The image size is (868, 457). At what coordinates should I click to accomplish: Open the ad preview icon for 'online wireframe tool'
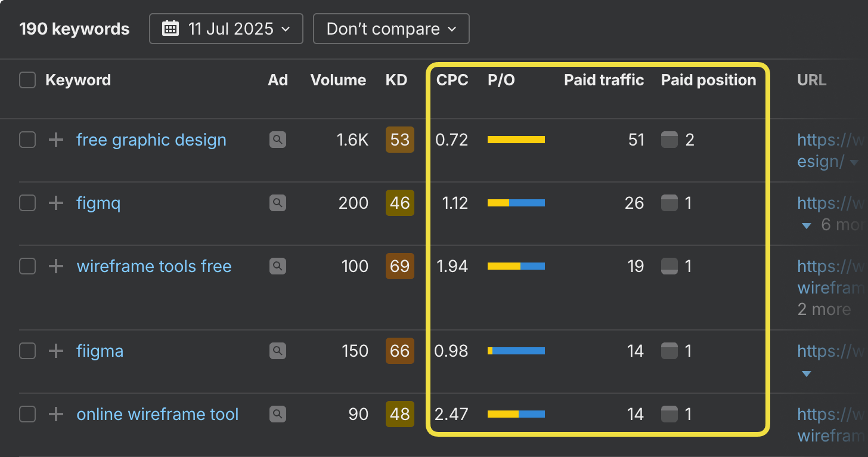[277, 414]
